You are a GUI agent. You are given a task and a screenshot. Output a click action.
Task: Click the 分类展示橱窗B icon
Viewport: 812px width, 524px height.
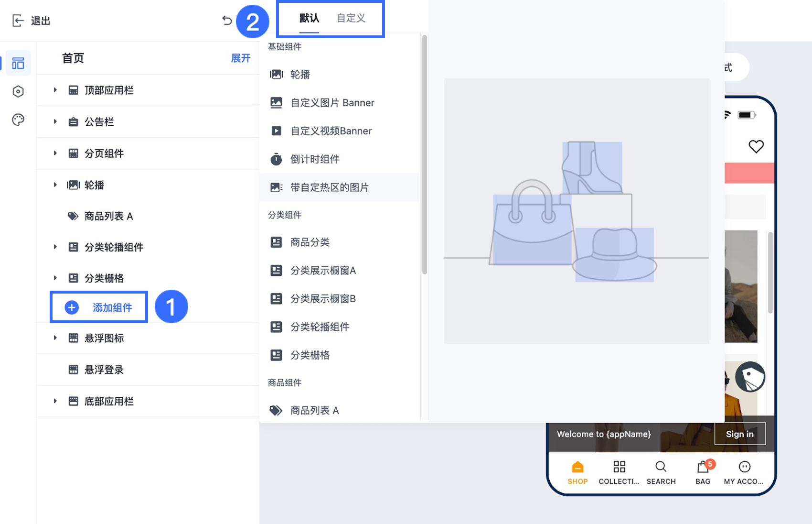pyautogui.click(x=276, y=299)
